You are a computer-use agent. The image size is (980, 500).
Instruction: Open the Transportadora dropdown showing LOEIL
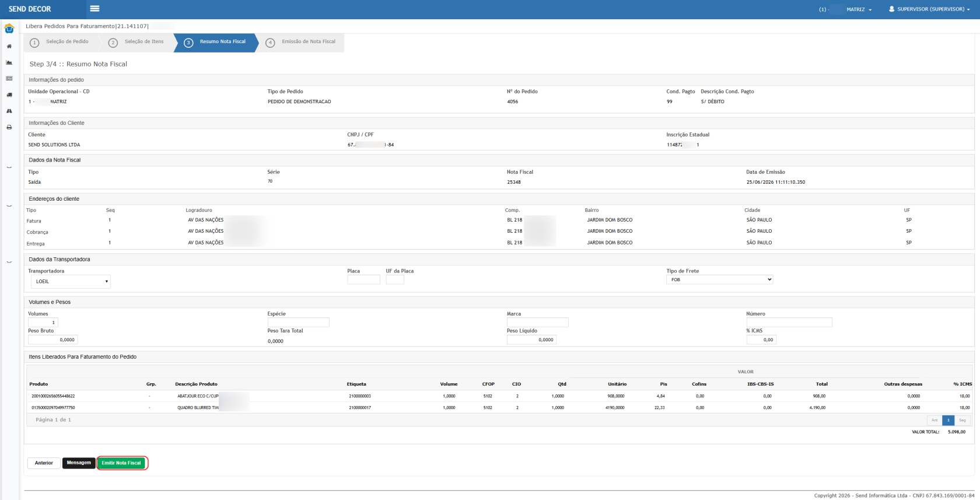[x=71, y=281]
